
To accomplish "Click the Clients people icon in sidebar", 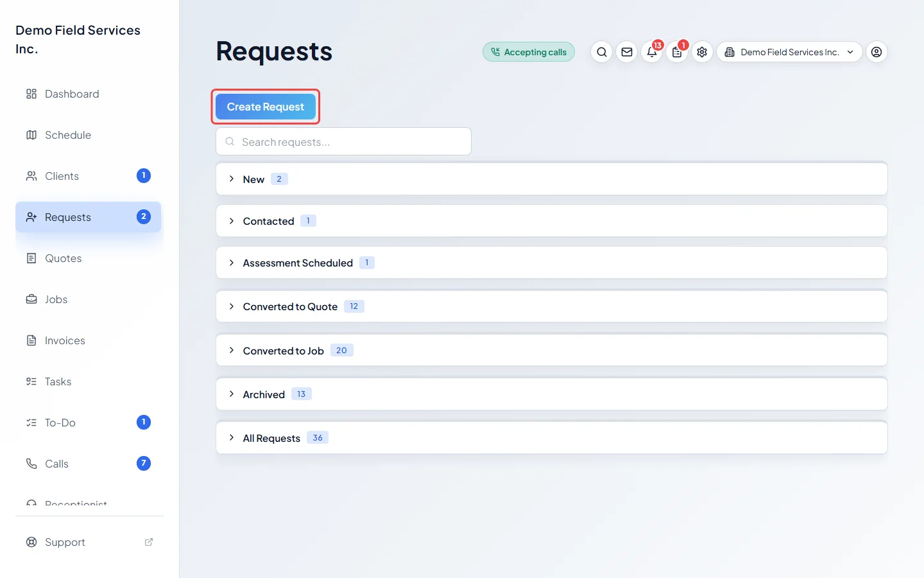I will tap(31, 176).
